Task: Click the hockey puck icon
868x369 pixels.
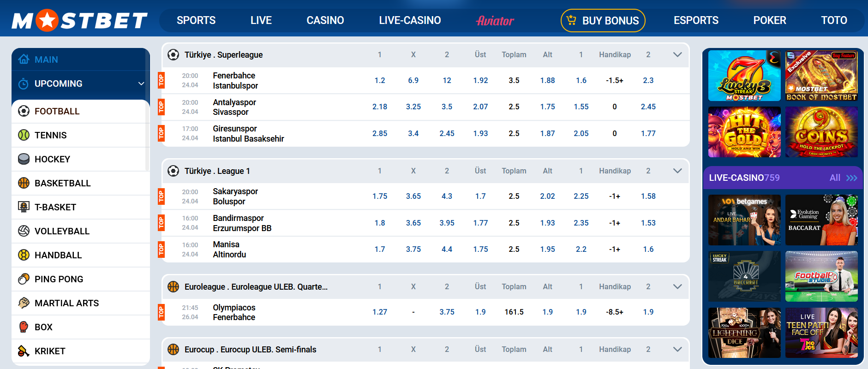Action: coord(24,159)
